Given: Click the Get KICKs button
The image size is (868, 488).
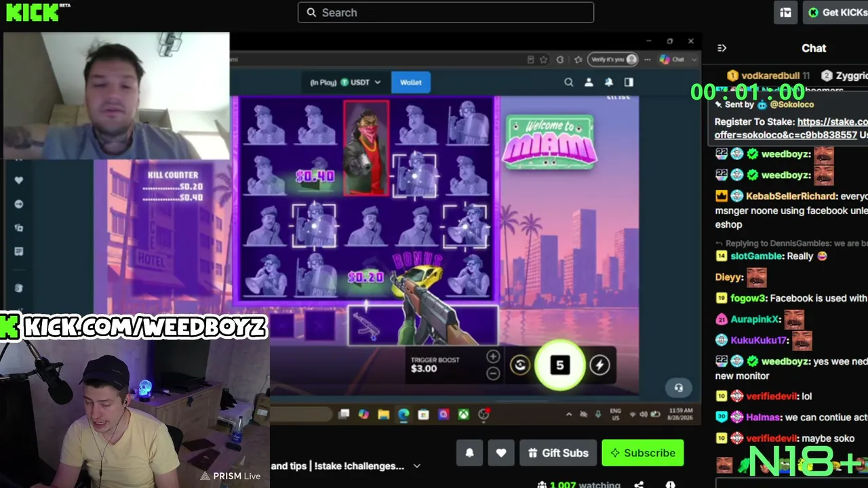Looking at the screenshot, I should point(837,12).
